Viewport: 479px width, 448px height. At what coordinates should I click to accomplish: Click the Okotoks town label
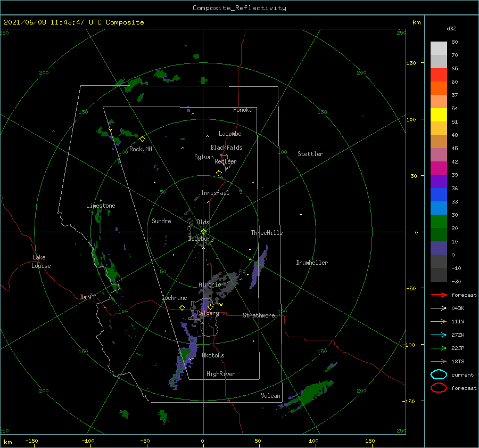pos(213,355)
